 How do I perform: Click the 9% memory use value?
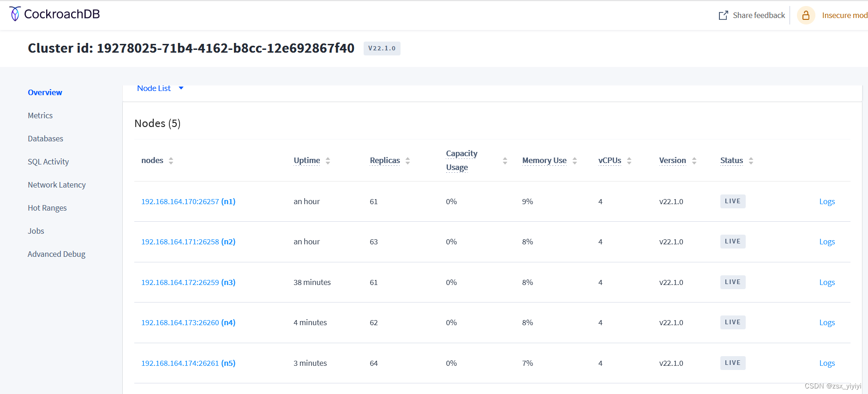(527, 201)
